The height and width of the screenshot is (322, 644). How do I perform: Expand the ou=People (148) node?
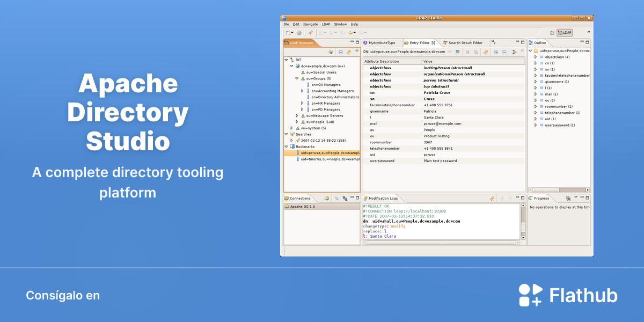coord(297,122)
